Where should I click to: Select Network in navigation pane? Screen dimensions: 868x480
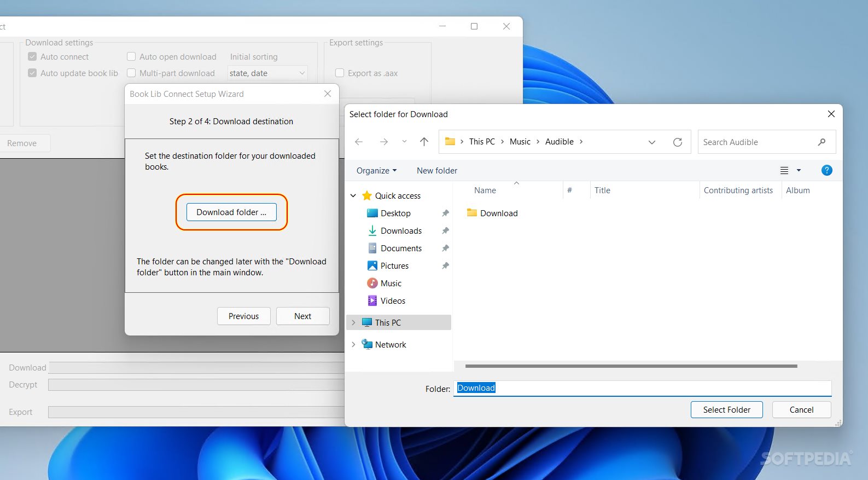pyautogui.click(x=391, y=344)
